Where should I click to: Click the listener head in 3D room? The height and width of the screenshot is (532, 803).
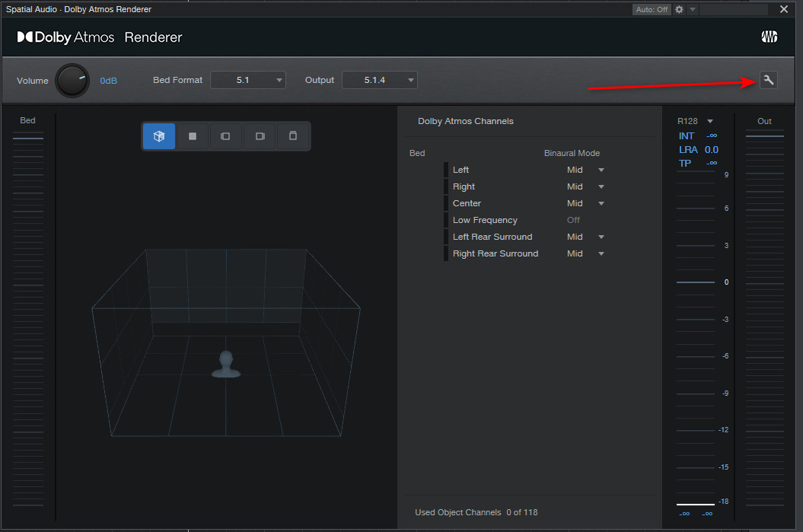point(226,364)
